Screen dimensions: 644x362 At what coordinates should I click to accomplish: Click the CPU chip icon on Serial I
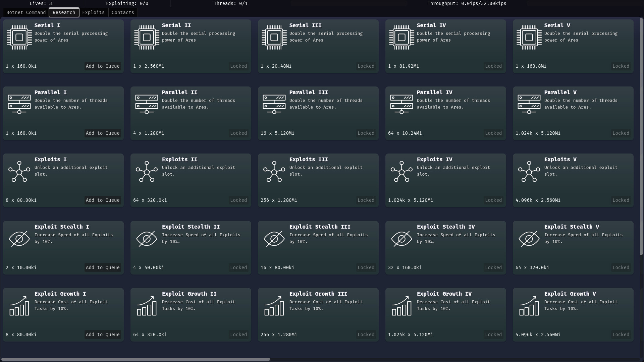(x=19, y=37)
